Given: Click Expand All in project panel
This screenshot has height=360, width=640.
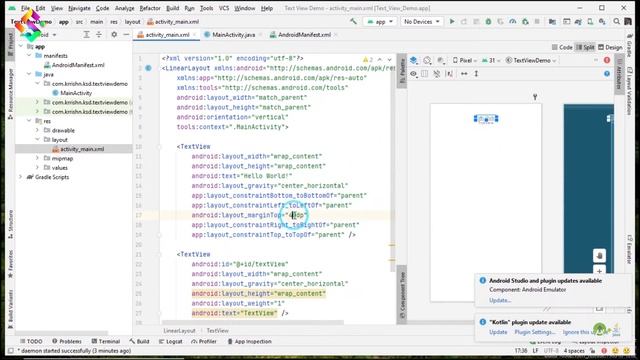Looking at the screenshot, I should coord(87,35).
